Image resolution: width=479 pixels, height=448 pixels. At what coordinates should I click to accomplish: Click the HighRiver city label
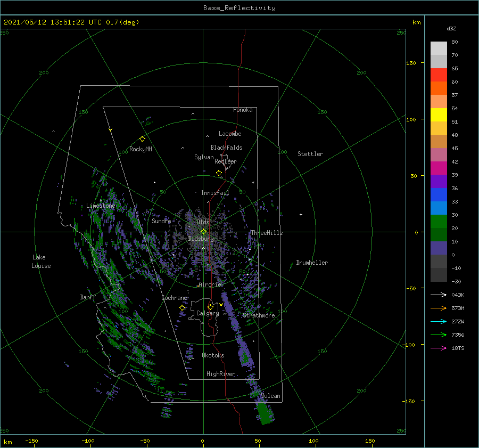pos(221,374)
